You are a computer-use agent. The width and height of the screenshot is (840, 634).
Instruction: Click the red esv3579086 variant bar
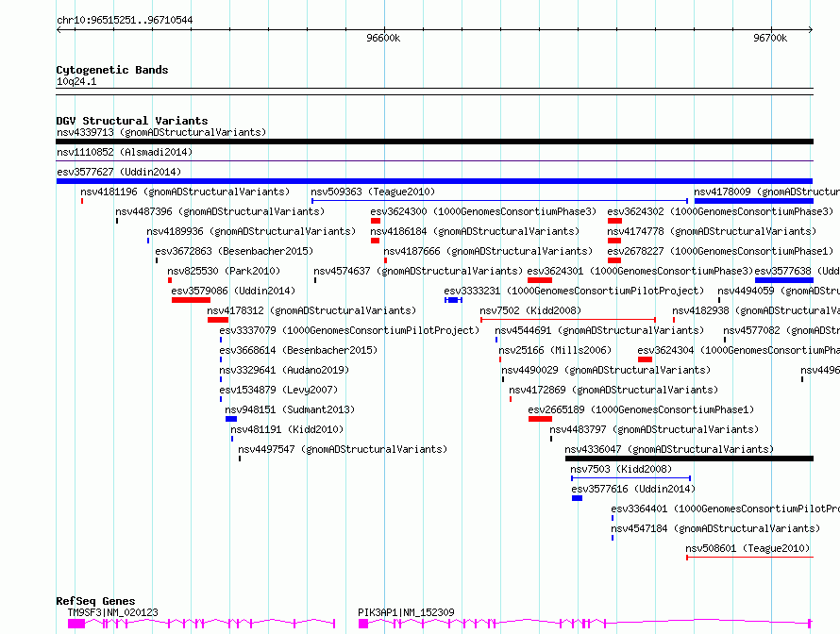191,300
